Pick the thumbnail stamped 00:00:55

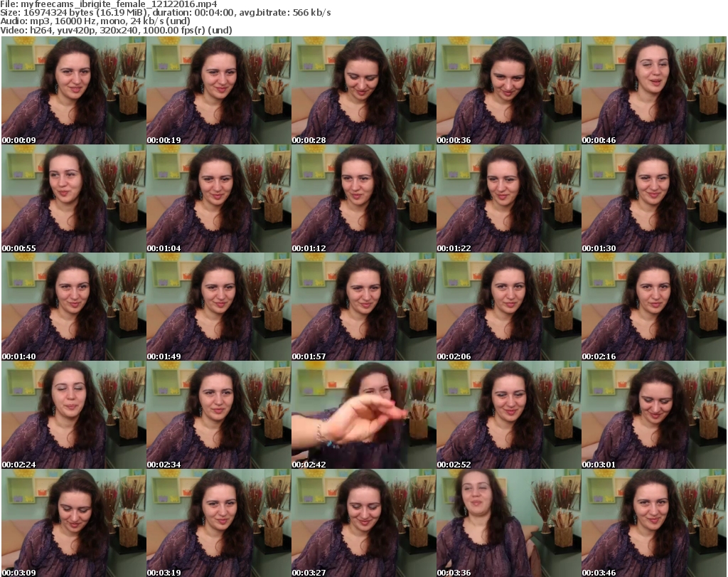pyautogui.click(x=74, y=198)
